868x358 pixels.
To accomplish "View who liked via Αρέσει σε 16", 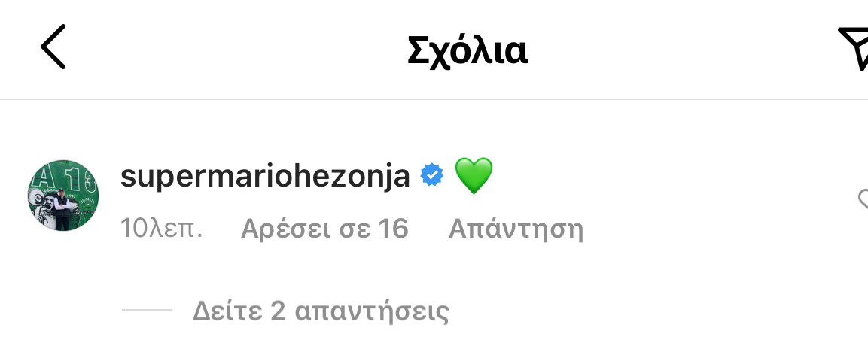I will click(x=325, y=229).
